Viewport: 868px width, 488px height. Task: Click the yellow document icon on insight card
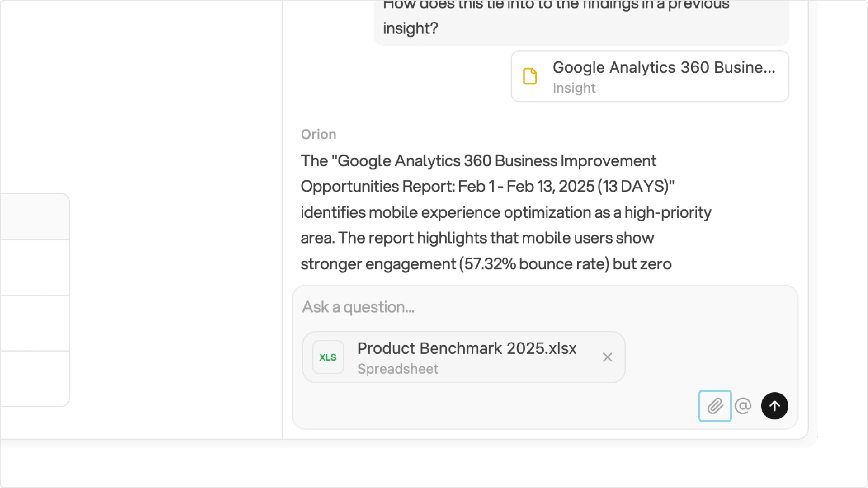[x=530, y=76]
